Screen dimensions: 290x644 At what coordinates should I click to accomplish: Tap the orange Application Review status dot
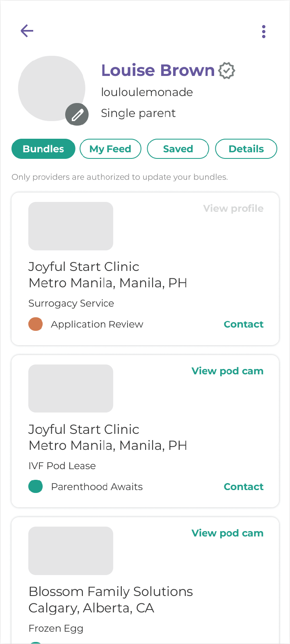point(36,324)
